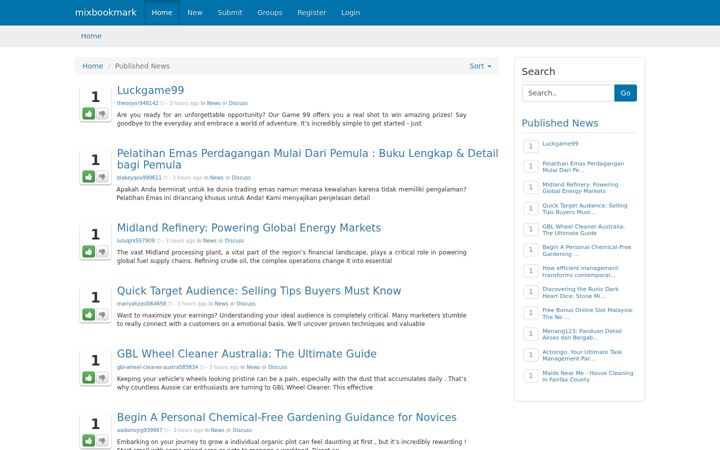Click Discuss link under GBL Wheel Cleaner

277,367
